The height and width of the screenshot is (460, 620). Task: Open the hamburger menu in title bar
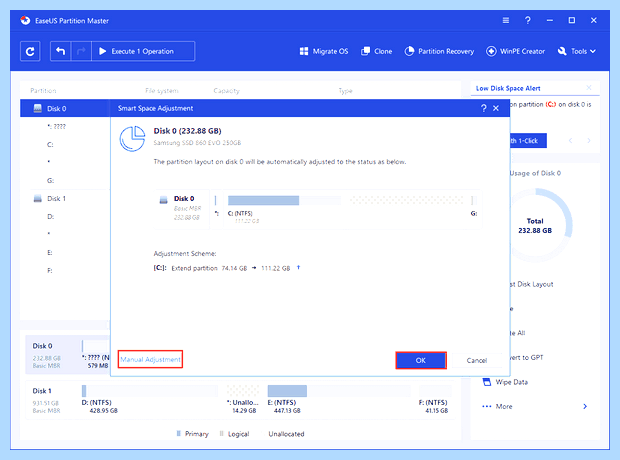click(506, 20)
